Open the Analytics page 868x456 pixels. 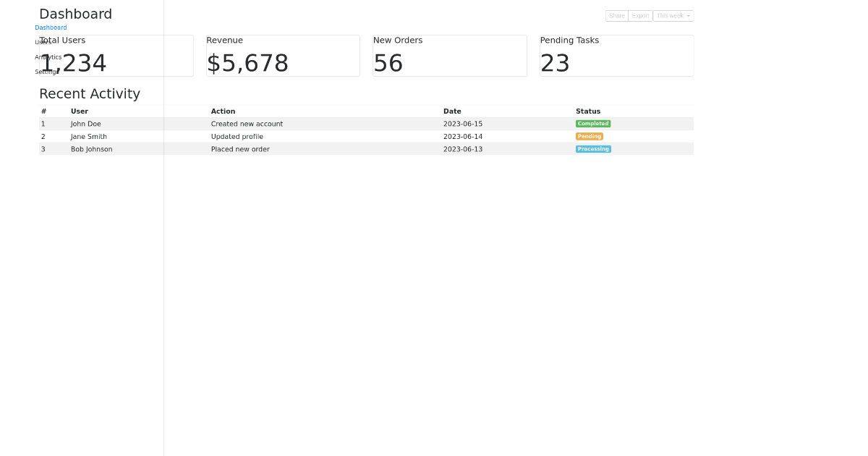click(x=48, y=57)
